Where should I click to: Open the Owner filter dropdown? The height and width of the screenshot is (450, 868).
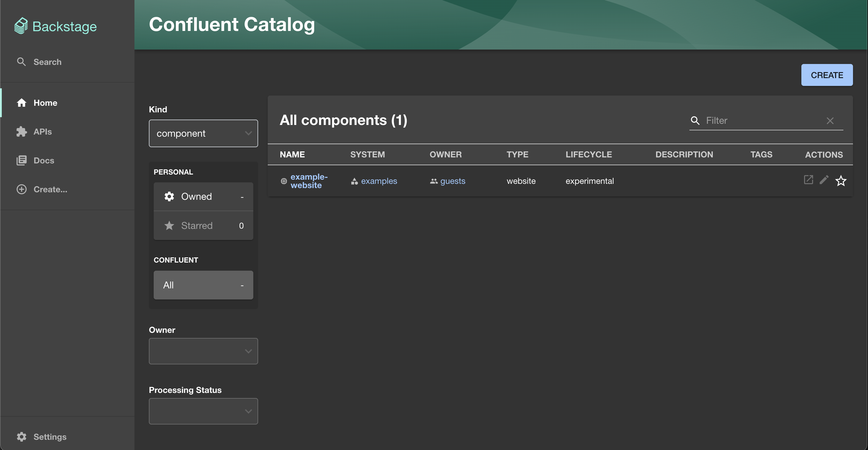tap(203, 351)
